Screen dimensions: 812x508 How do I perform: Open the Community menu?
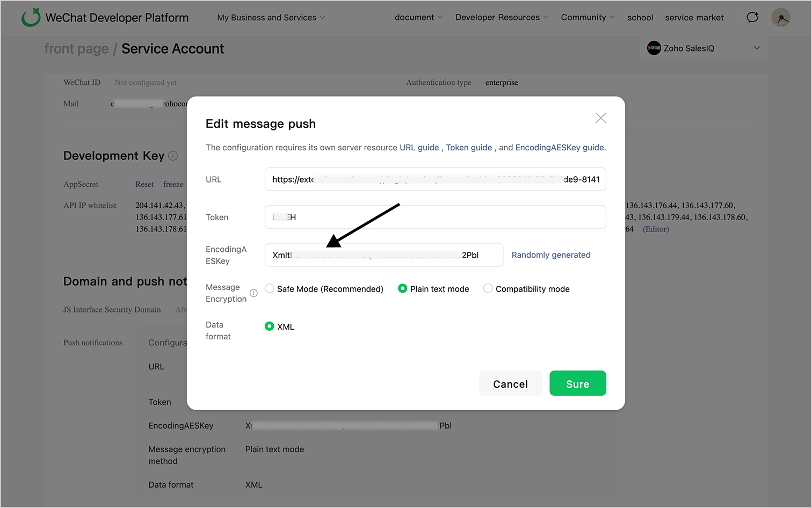click(588, 18)
